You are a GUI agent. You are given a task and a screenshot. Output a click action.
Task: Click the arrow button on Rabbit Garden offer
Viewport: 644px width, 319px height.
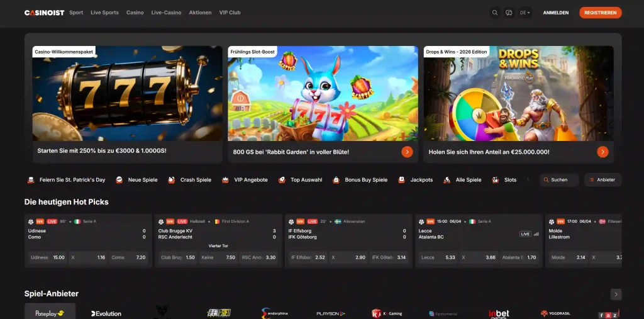coord(407,152)
